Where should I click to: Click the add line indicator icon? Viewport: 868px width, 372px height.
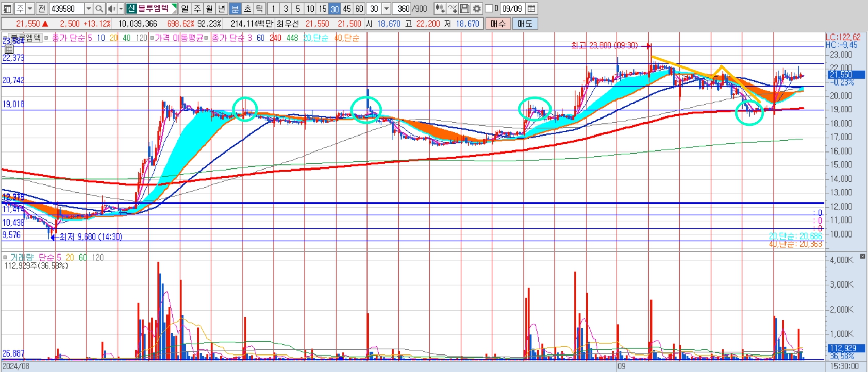tap(452, 9)
